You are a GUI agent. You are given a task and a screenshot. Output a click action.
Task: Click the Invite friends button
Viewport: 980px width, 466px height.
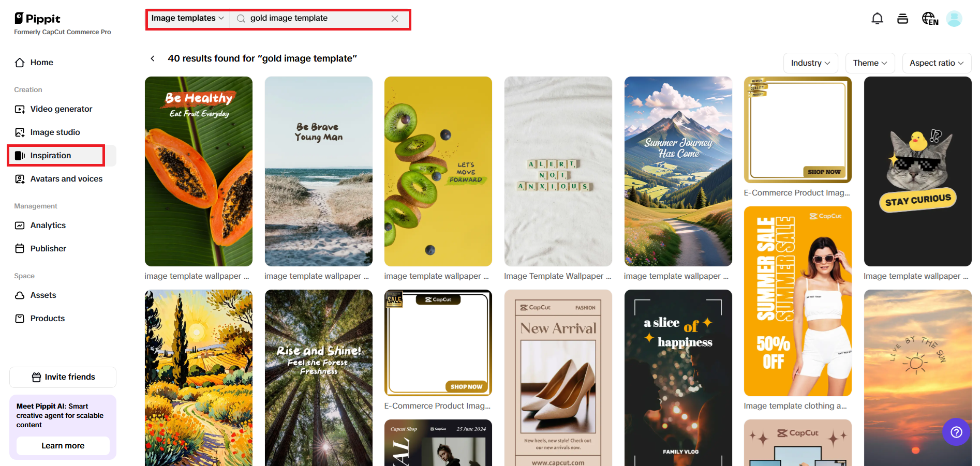(x=63, y=377)
